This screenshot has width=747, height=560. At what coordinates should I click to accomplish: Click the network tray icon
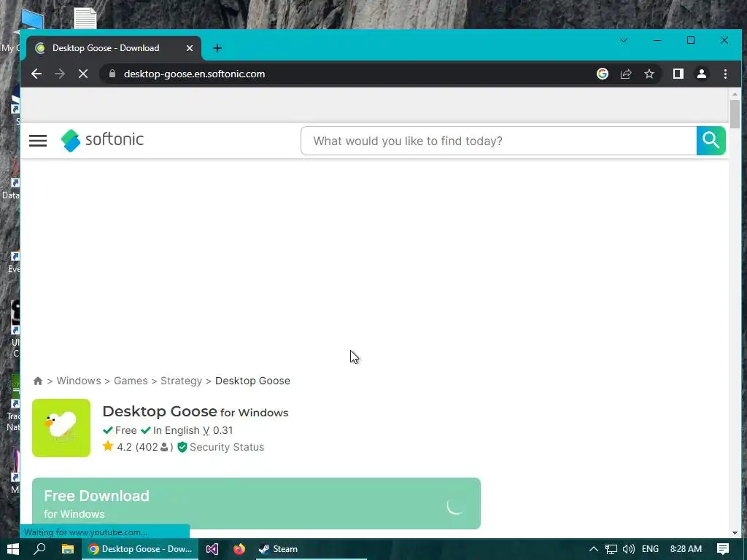click(x=611, y=549)
